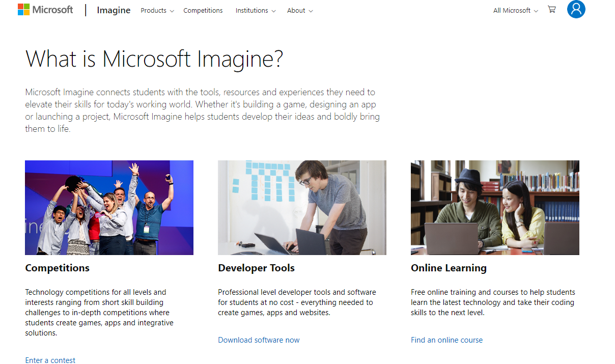Select the Developer Tools card heading

click(256, 268)
